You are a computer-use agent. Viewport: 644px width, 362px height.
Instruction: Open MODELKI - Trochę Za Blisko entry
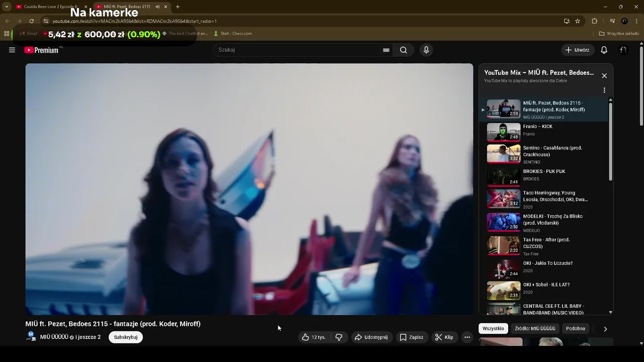coord(544,222)
